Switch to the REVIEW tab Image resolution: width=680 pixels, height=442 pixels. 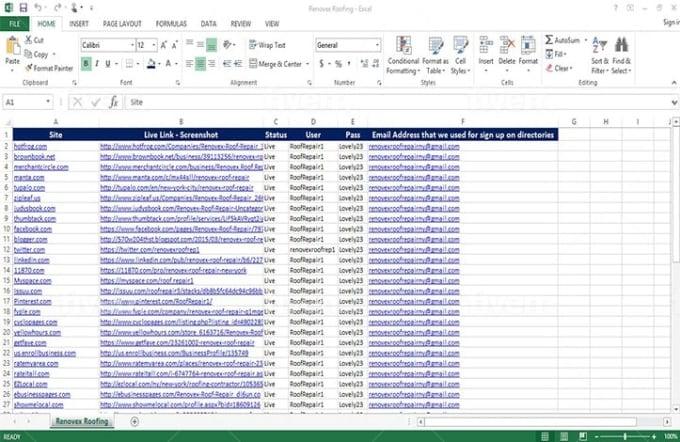pyautogui.click(x=241, y=24)
